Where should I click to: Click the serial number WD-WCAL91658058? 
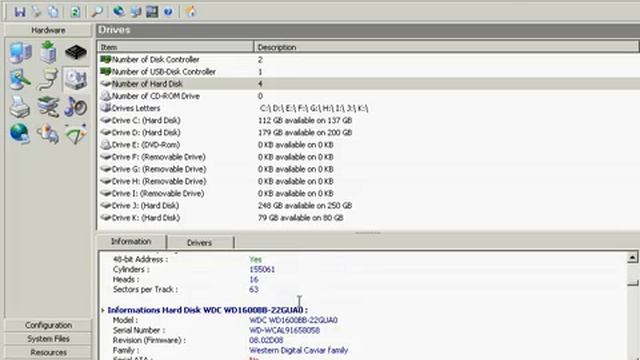tap(284, 330)
